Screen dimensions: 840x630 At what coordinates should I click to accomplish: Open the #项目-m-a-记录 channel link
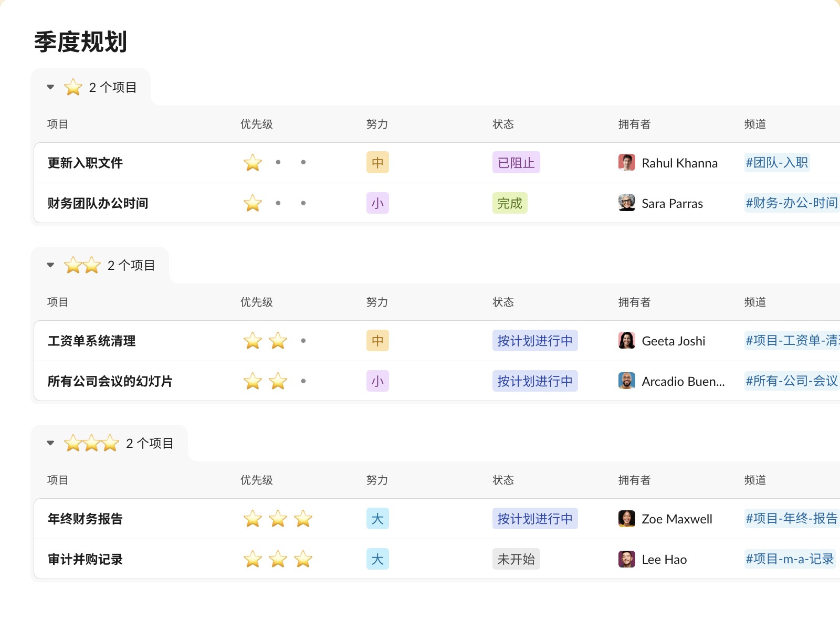point(789,559)
